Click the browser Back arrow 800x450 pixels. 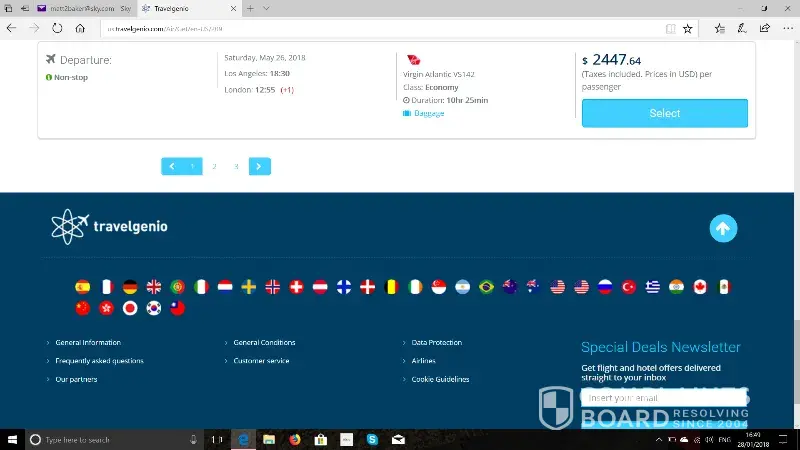(11, 29)
